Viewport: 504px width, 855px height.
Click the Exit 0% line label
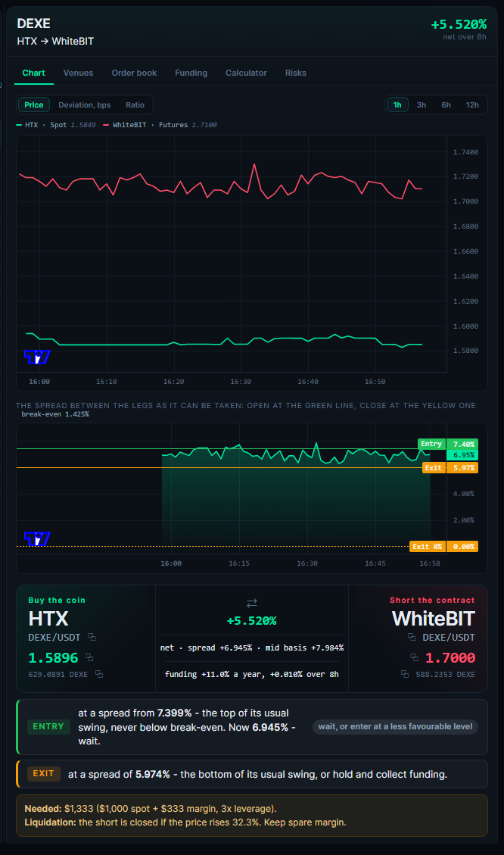click(x=443, y=546)
